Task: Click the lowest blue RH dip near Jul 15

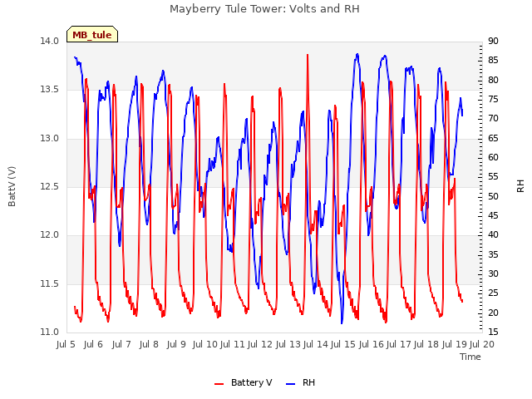Action: [342, 323]
